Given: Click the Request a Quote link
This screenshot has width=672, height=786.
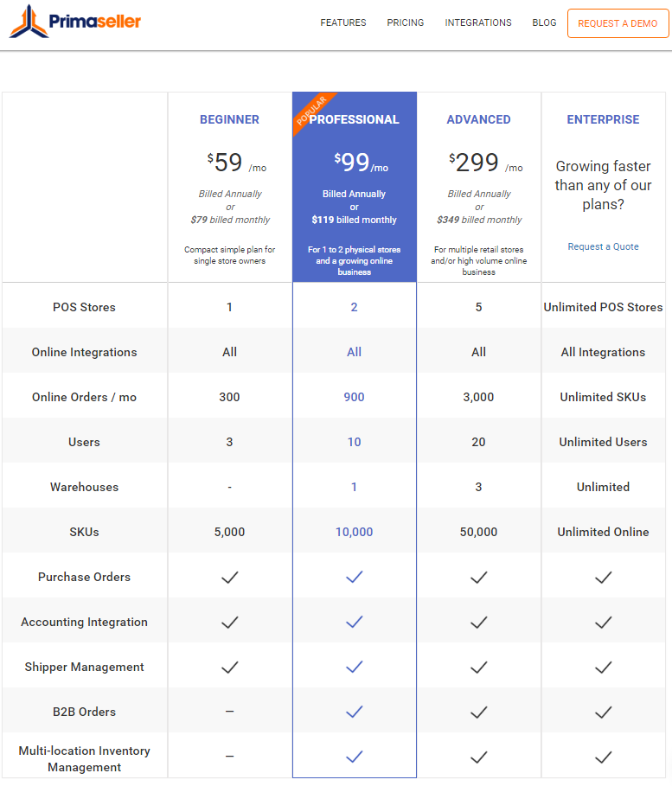Looking at the screenshot, I should pyautogui.click(x=603, y=246).
